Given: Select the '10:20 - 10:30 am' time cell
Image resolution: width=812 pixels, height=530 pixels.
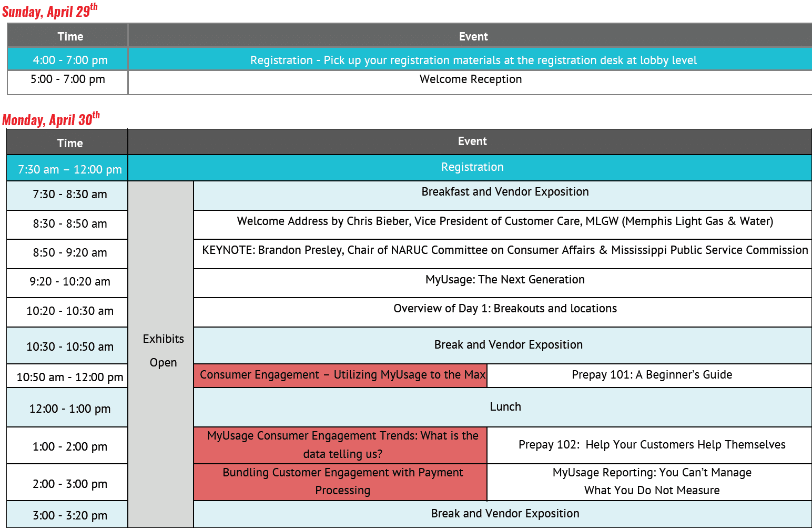Looking at the screenshot, I should [x=67, y=312].
